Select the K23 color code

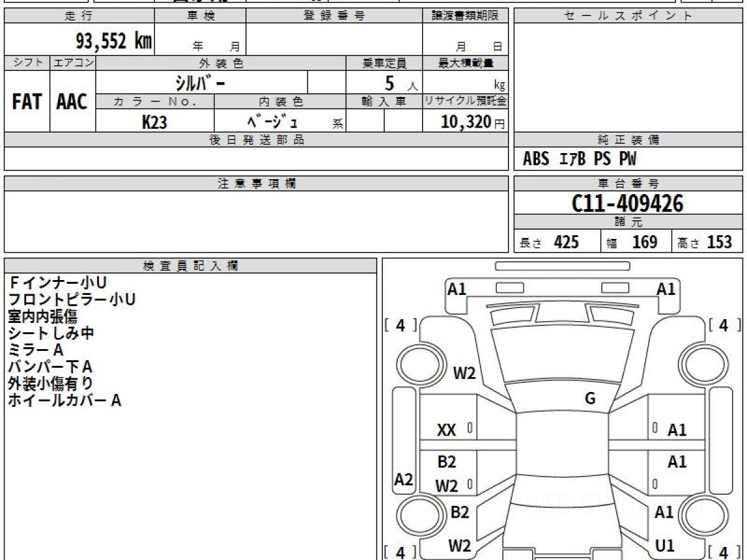(x=154, y=122)
